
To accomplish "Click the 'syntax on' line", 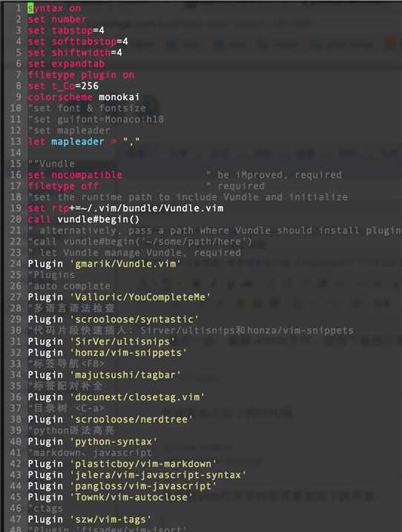I will pyautogui.click(x=54, y=8).
